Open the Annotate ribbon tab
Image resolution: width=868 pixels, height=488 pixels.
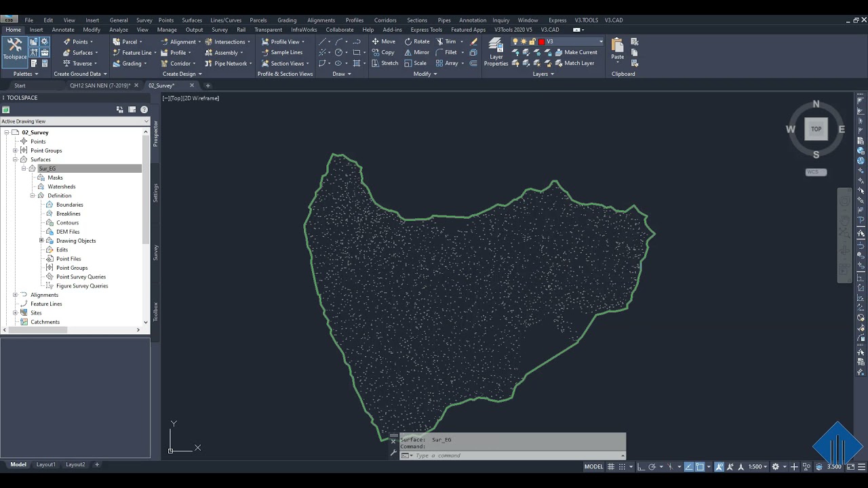pos(63,30)
